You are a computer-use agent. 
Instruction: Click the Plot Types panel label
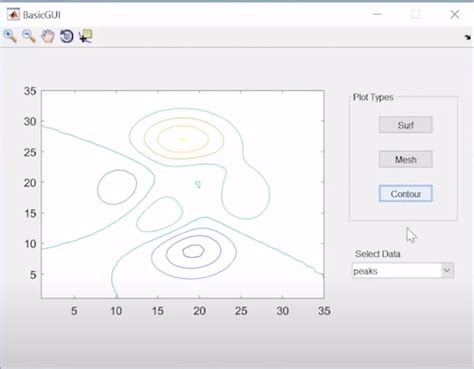pyautogui.click(x=373, y=97)
